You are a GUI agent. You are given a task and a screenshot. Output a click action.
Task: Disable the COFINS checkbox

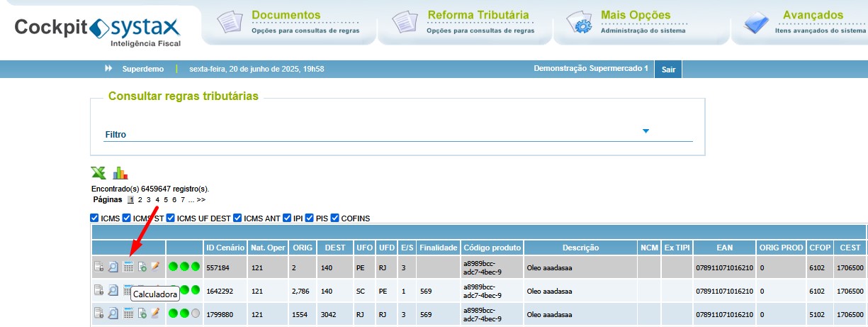pyautogui.click(x=336, y=218)
